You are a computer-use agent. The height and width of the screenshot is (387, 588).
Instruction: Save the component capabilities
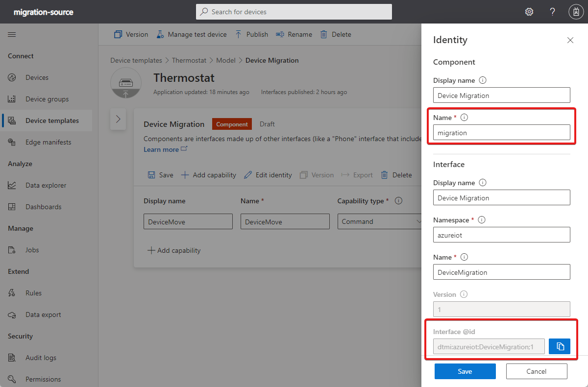coord(160,175)
